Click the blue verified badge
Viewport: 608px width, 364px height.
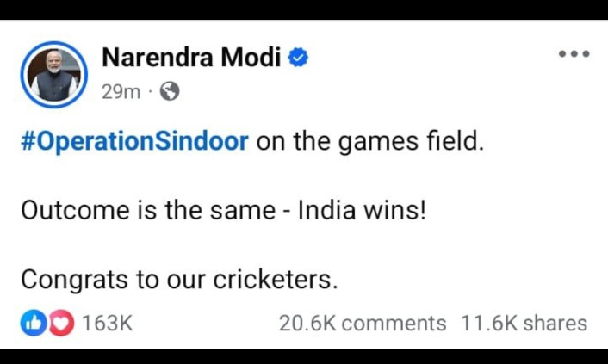tap(298, 58)
